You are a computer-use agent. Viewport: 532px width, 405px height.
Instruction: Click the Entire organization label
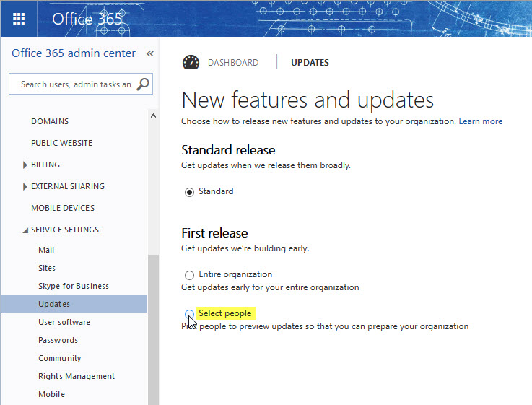coord(235,274)
